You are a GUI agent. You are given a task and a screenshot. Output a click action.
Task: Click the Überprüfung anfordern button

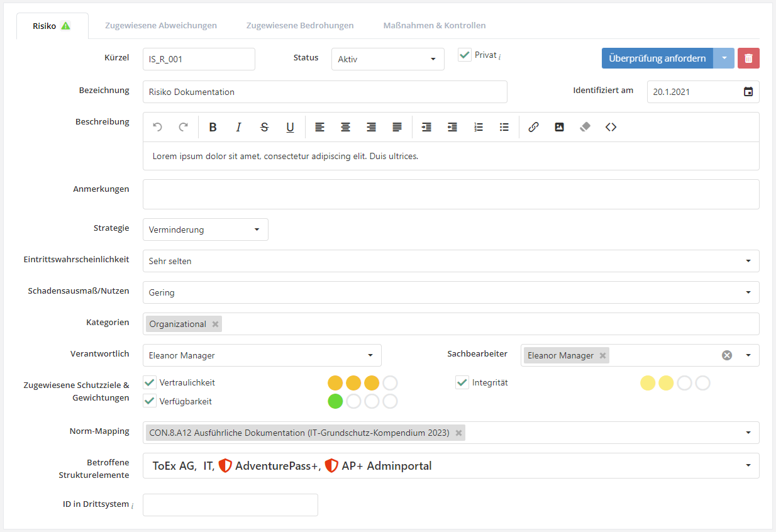pos(657,58)
